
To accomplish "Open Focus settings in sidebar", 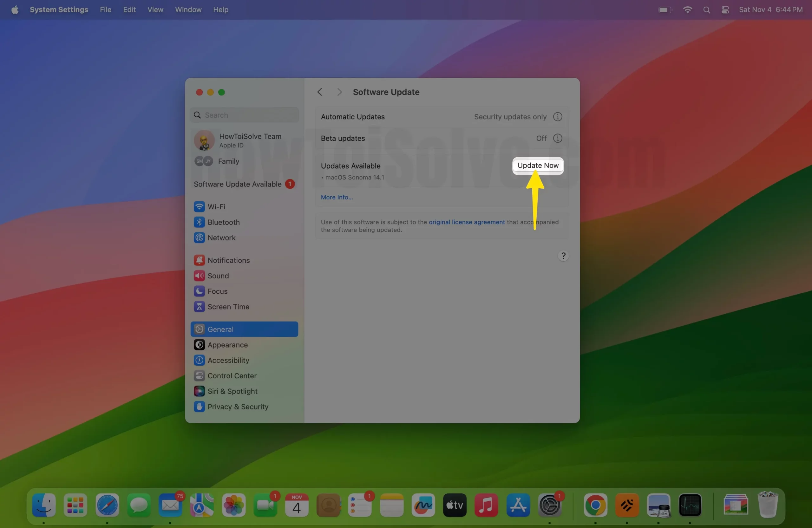I will [x=244, y=291].
